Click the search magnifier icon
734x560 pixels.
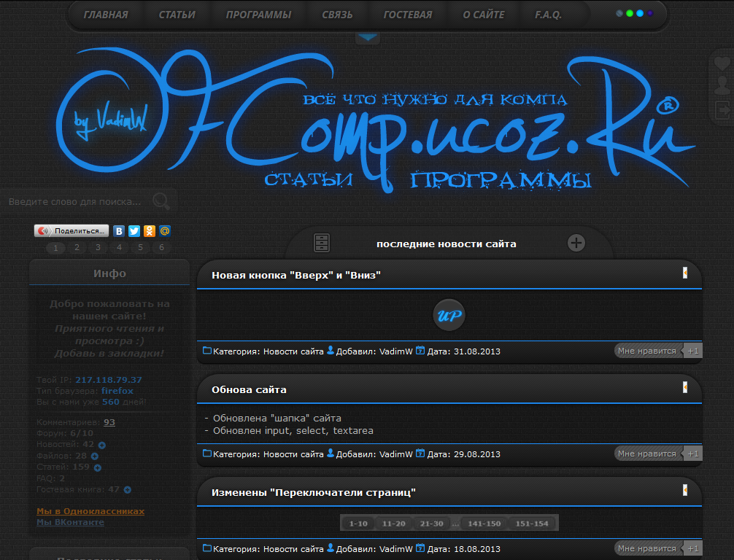161,201
